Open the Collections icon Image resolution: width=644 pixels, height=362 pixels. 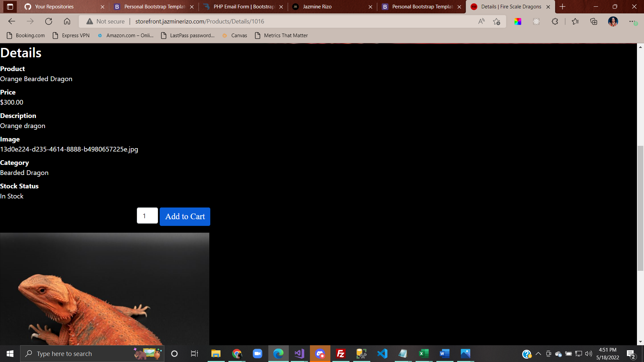click(594, 21)
